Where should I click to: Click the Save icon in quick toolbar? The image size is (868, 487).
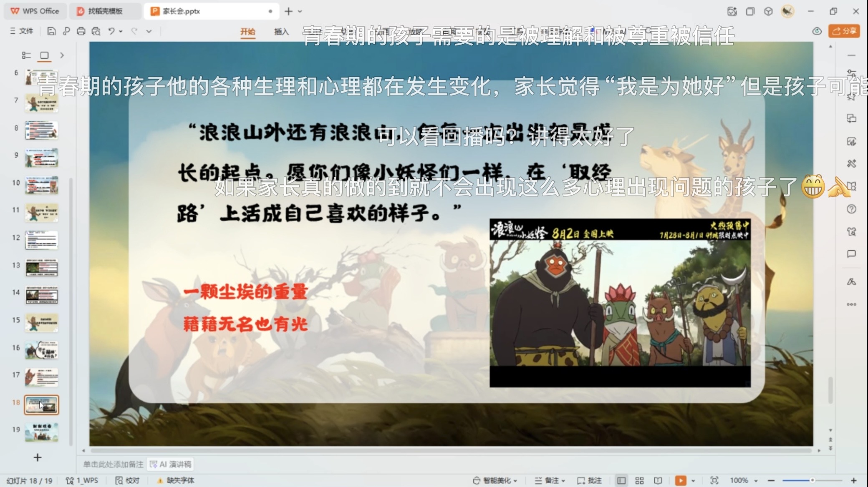pyautogui.click(x=51, y=31)
